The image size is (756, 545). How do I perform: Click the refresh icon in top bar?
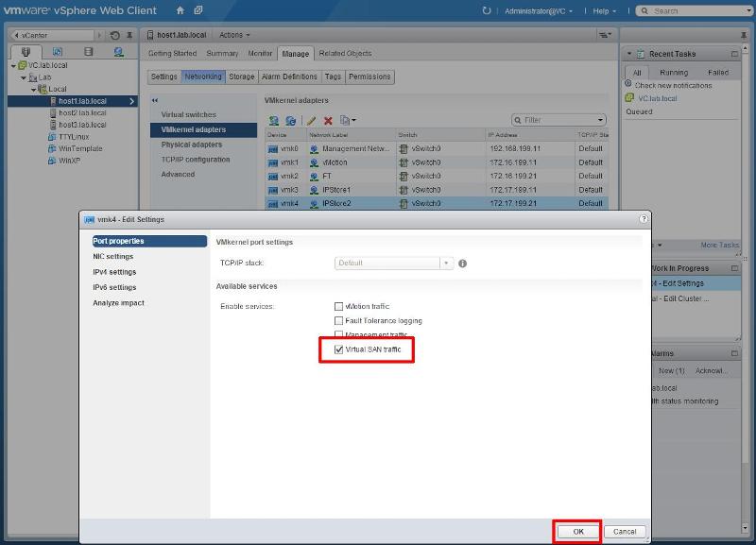pyautogui.click(x=487, y=10)
